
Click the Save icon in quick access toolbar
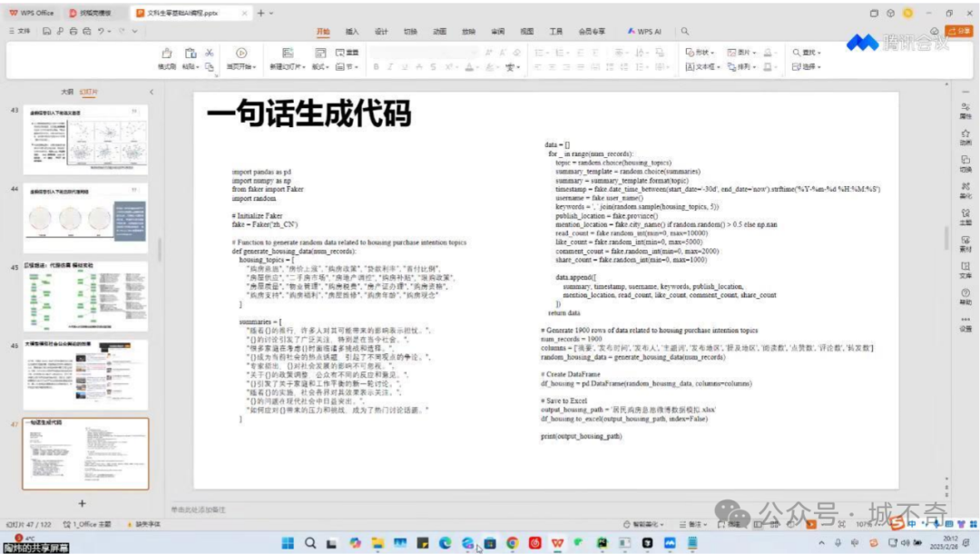click(x=47, y=31)
